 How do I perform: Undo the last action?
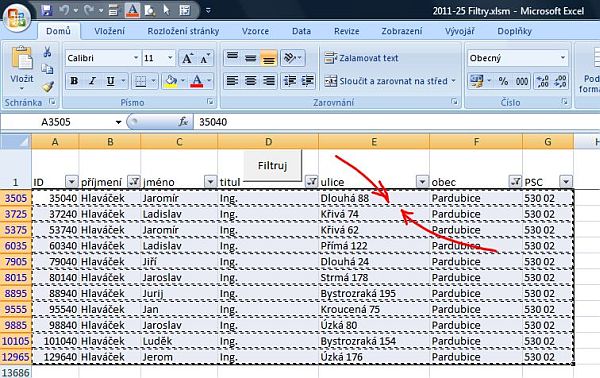[64, 10]
